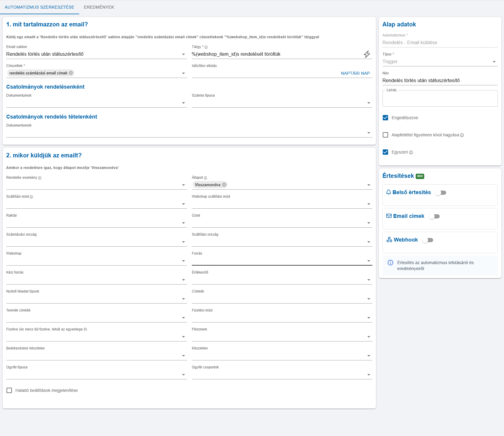
Task: Uncheck the Egyszeri checkbox
Action: [385, 152]
